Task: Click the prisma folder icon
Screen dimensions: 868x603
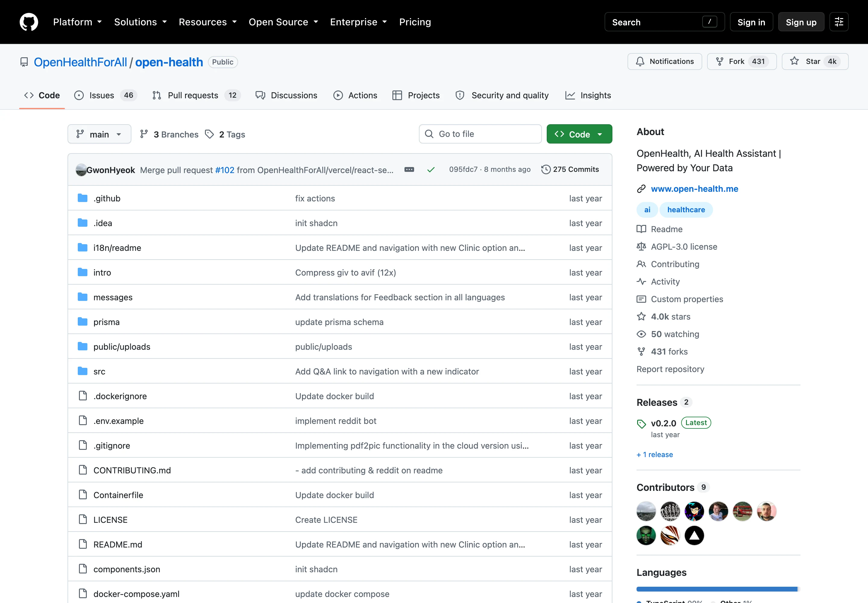Action: pyautogui.click(x=82, y=321)
